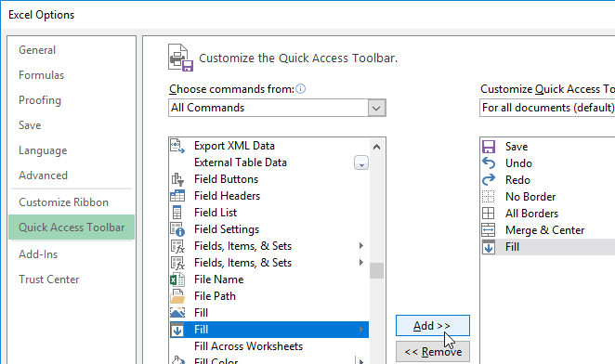This screenshot has height=364, width=615.
Task: Click the Save floppy disk icon
Action: pyautogui.click(x=489, y=147)
